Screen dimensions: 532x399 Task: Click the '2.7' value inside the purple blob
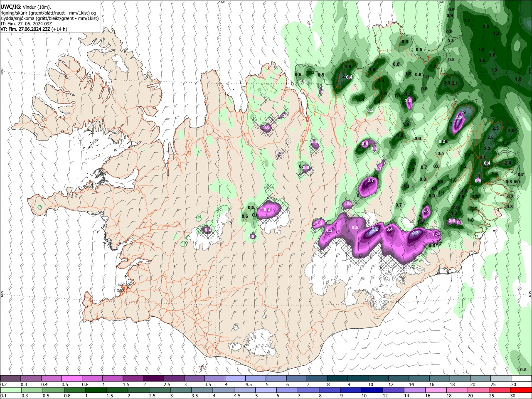[371, 181]
